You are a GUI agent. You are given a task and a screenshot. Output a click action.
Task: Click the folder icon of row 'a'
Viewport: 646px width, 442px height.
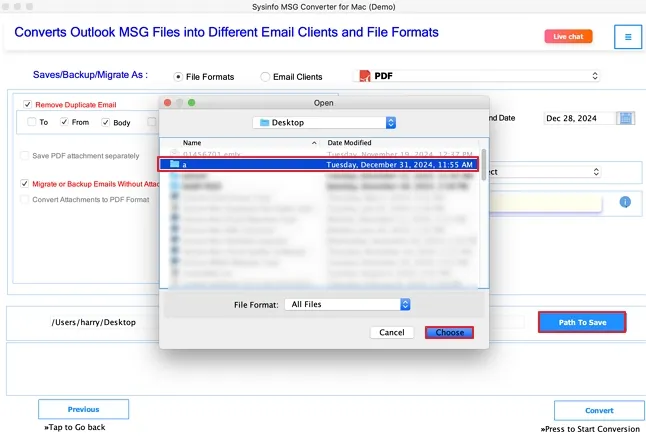(175, 164)
